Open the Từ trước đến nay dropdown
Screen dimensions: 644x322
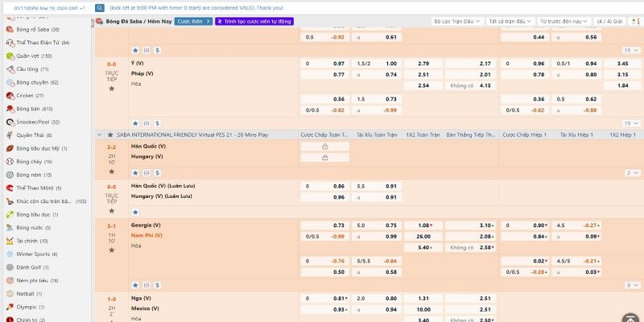click(x=562, y=22)
